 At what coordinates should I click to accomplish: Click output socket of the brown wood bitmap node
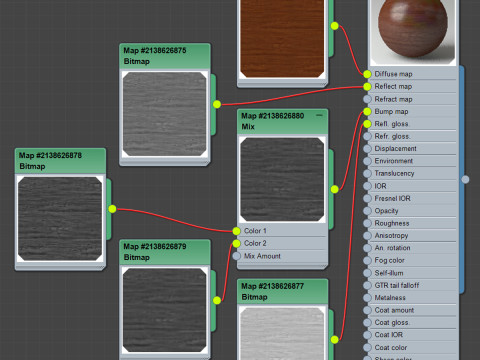click(x=335, y=26)
